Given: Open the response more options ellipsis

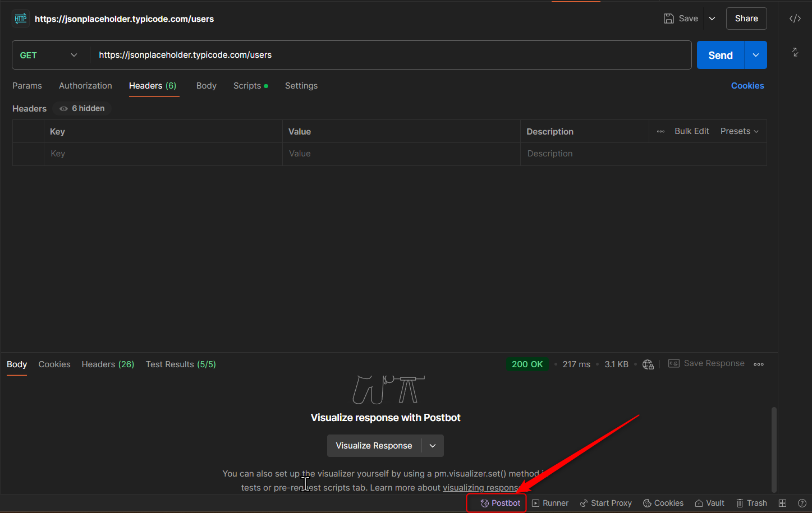Looking at the screenshot, I should pyautogui.click(x=759, y=364).
